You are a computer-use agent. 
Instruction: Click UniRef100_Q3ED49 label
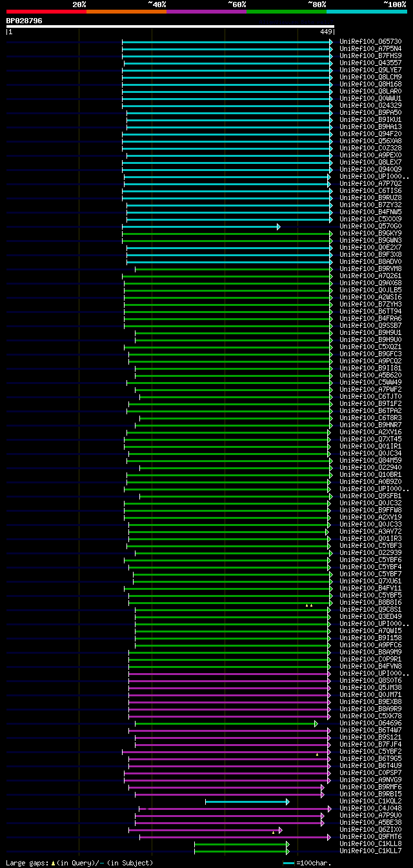coord(371,616)
